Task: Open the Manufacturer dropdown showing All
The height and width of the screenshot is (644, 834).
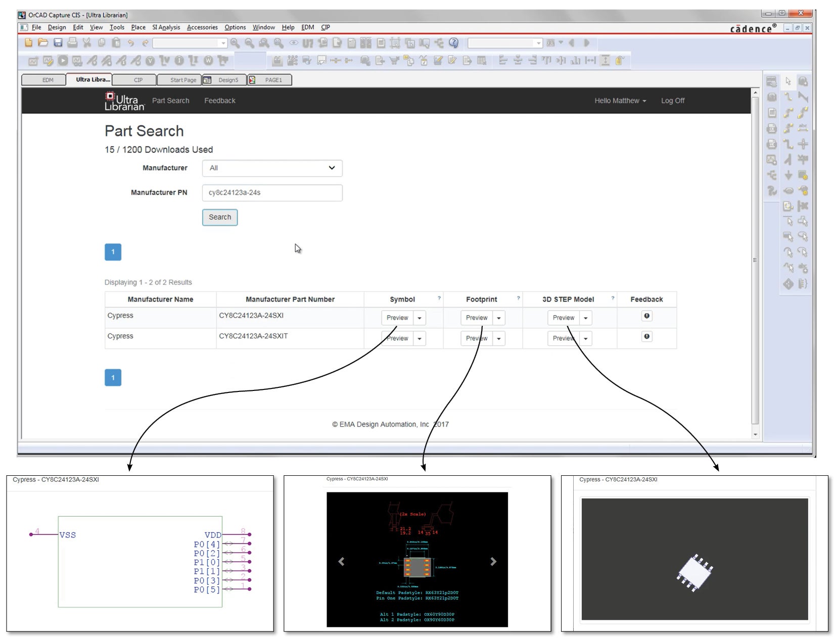Action: click(x=272, y=168)
